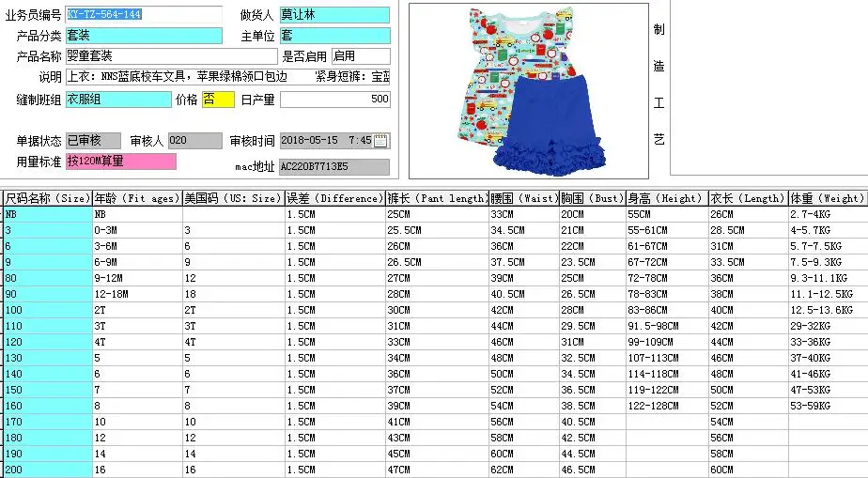Click the 裤长 (Pant length) column header
The width and height of the screenshot is (868, 478).
(437, 198)
